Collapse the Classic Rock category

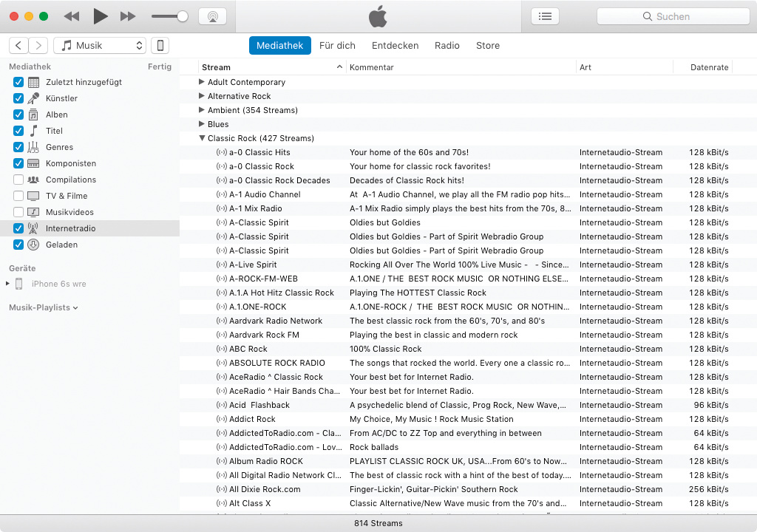pyautogui.click(x=202, y=138)
